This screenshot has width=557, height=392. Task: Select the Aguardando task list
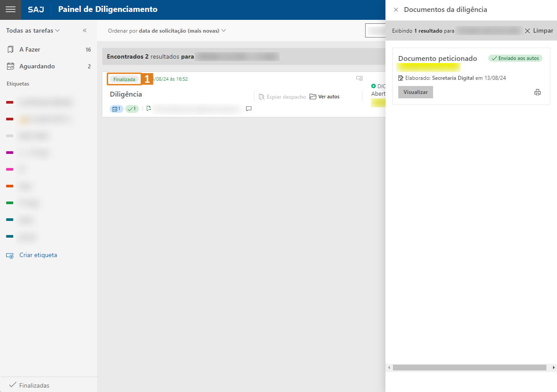(x=37, y=66)
